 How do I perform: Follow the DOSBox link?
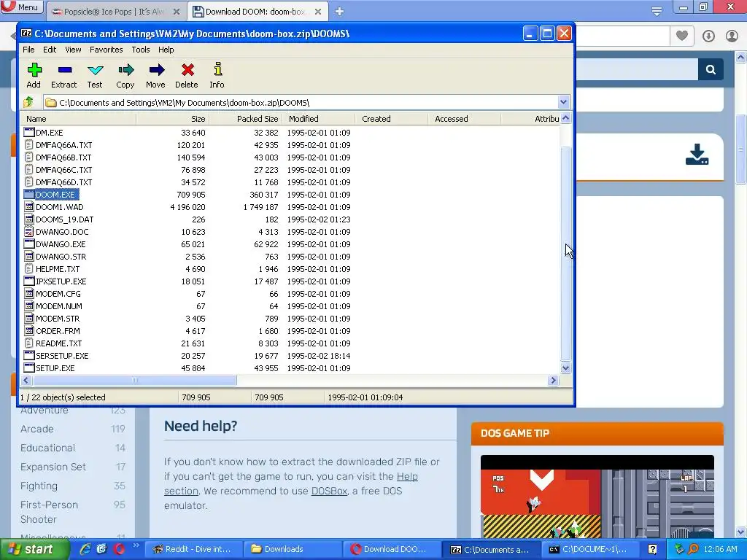pyautogui.click(x=329, y=491)
